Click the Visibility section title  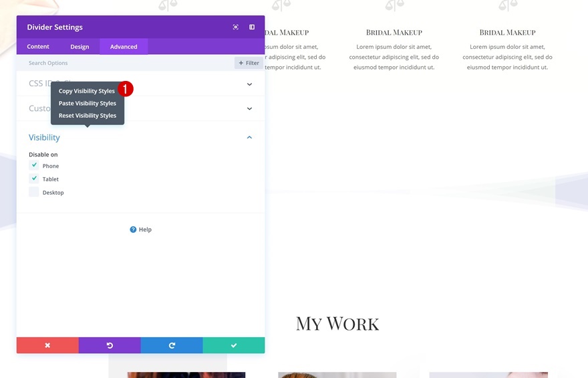coord(44,137)
